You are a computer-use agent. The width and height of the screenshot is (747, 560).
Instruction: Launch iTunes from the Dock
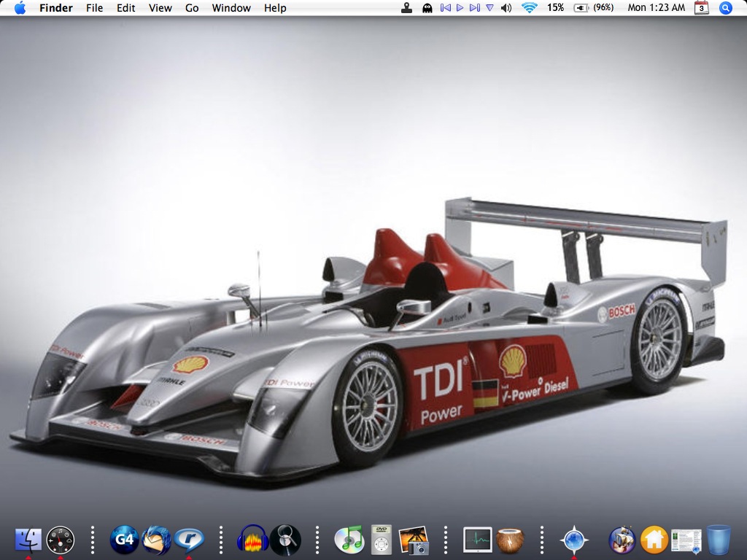click(349, 540)
